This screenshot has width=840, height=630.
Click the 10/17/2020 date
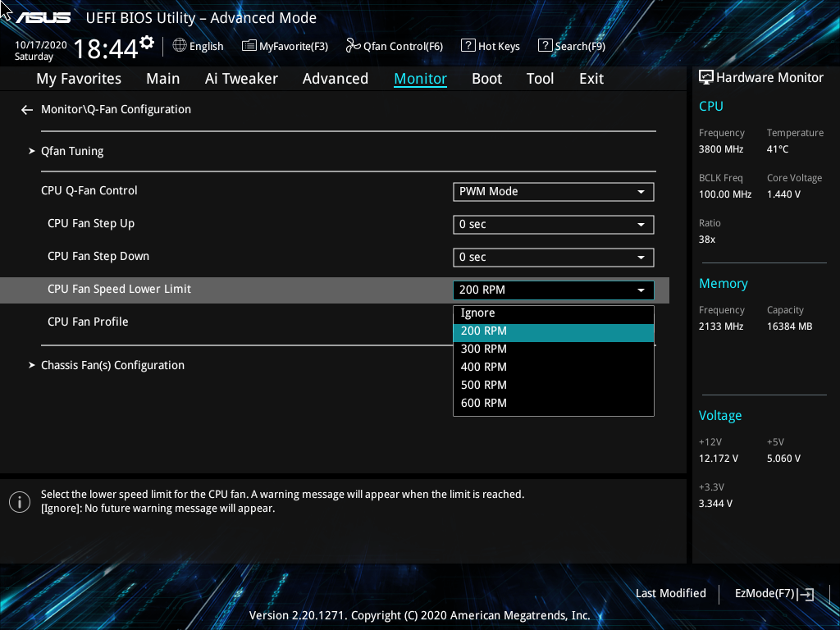tap(41, 45)
